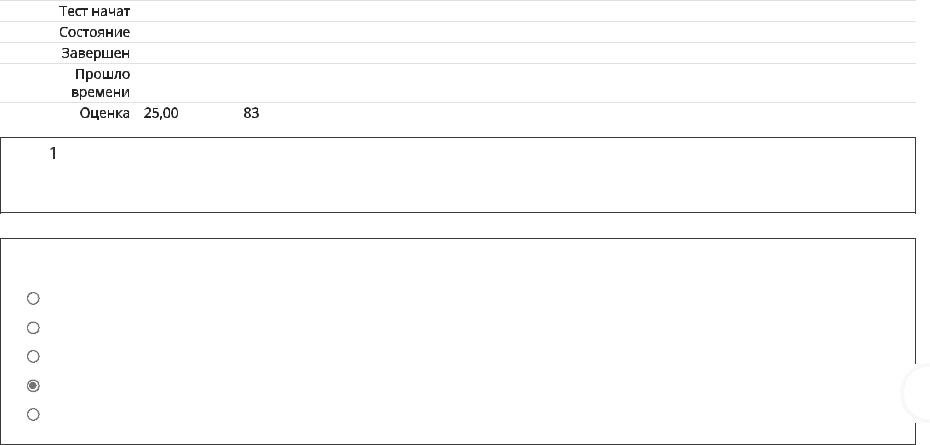The height and width of the screenshot is (445, 930).
Task: Click the faint circular floating button at right edge
Action: 918,393
